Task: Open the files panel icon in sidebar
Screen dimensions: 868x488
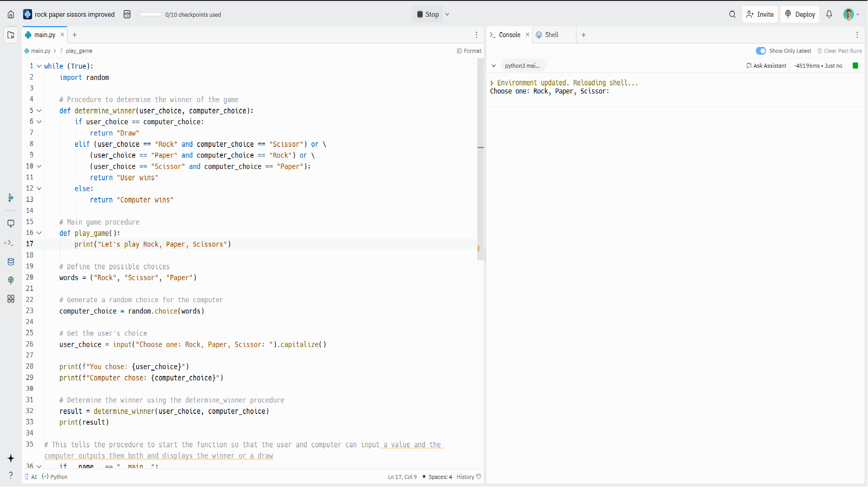Action: click(x=11, y=35)
